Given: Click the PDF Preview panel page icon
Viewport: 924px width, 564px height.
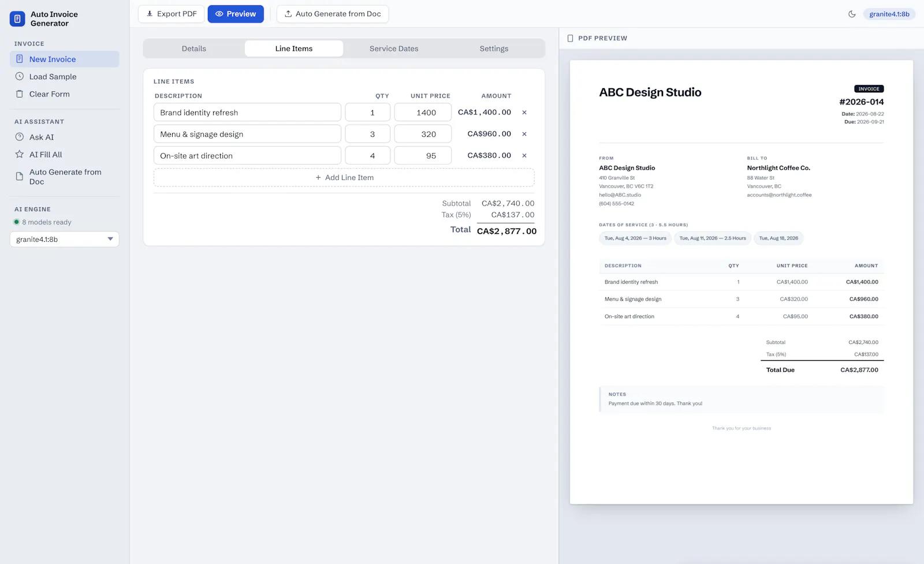Looking at the screenshot, I should coord(571,38).
